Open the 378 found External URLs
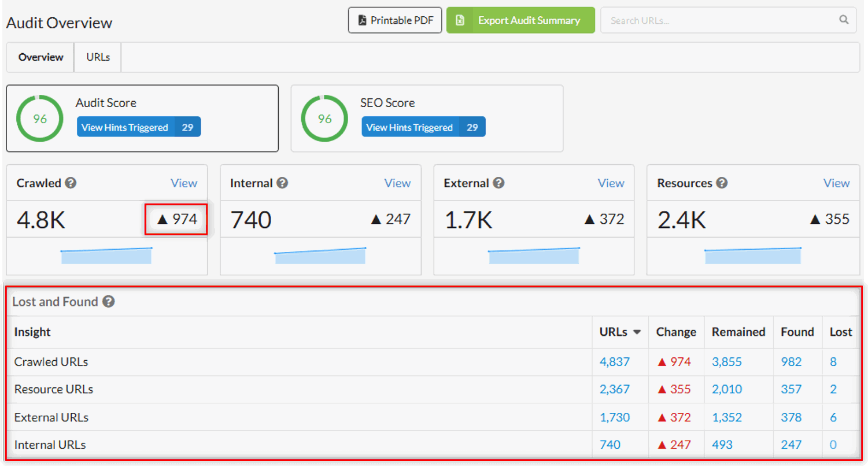Image resolution: width=868 pixels, height=466 pixels. click(x=791, y=417)
